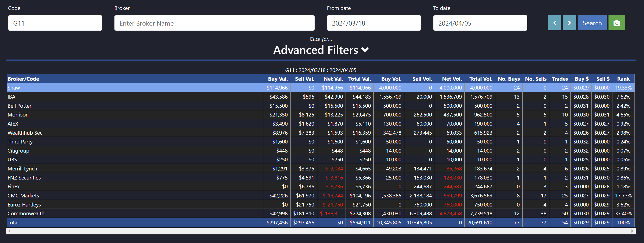Click the previous period arrow button
The height and width of the screenshot is (243, 644).
(x=554, y=23)
